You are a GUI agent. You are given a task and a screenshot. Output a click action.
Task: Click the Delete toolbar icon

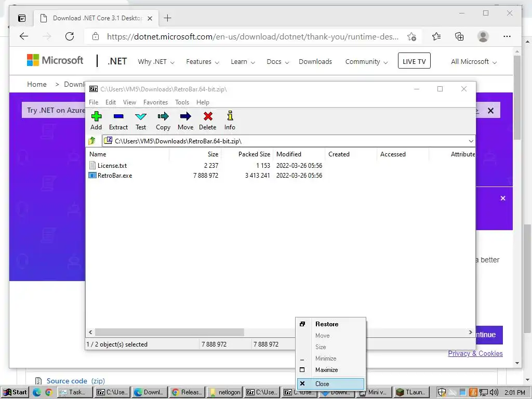tap(208, 121)
